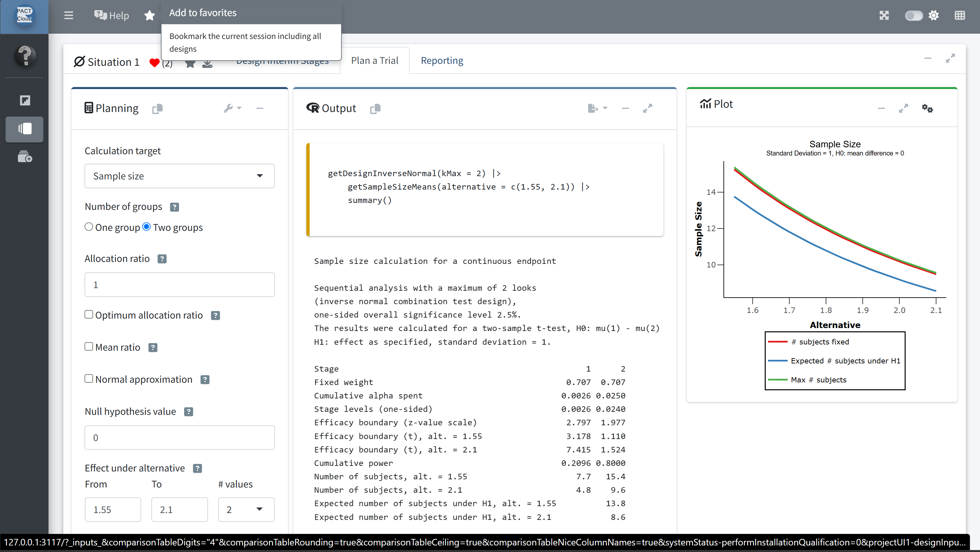Viewport: 980px width, 552px height.
Task: Open help for Mean ratio
Action: point(153,347)
